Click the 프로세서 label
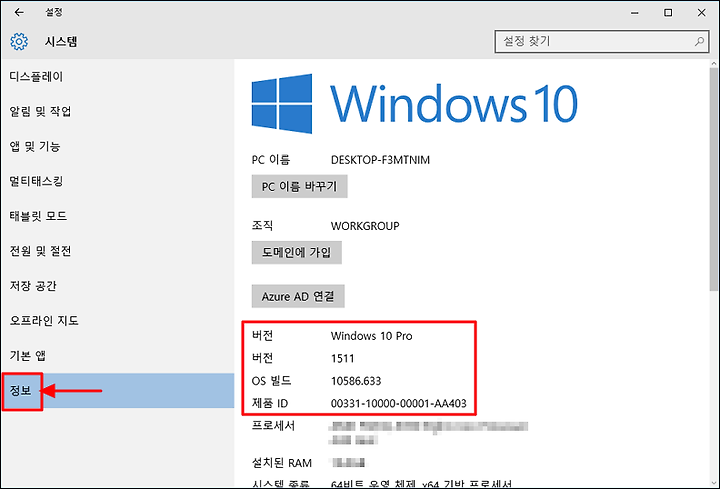This screenshot has height=489, width=720. pos(273,426)
